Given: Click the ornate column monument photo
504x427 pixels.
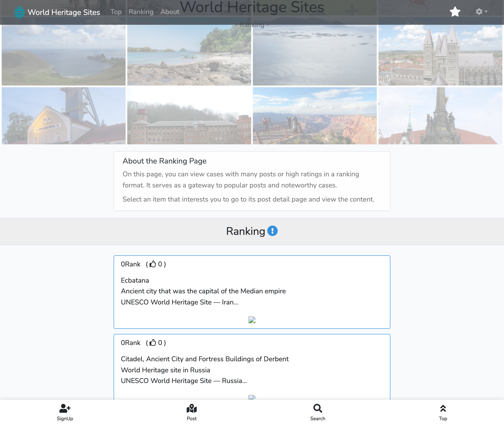Looking at the screenshot, I should pyautogui.click(x=440, y=116).
